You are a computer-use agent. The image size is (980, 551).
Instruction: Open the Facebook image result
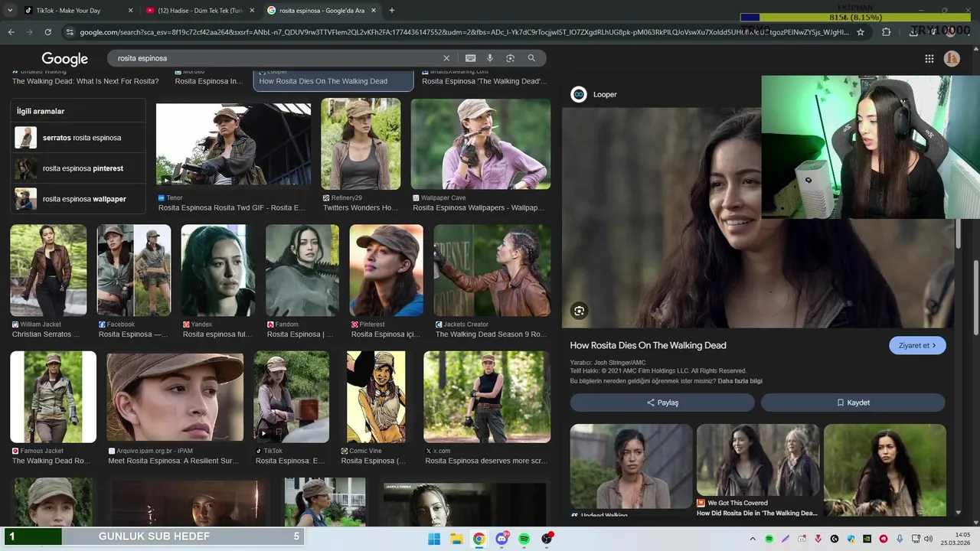tap(134, 270)
